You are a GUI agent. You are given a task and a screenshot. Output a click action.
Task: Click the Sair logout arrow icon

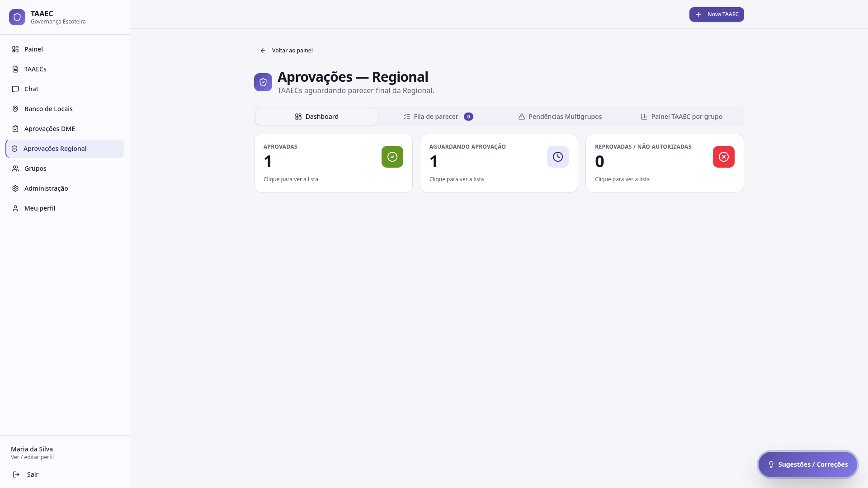pyautogui.click(x=16, y=474)
